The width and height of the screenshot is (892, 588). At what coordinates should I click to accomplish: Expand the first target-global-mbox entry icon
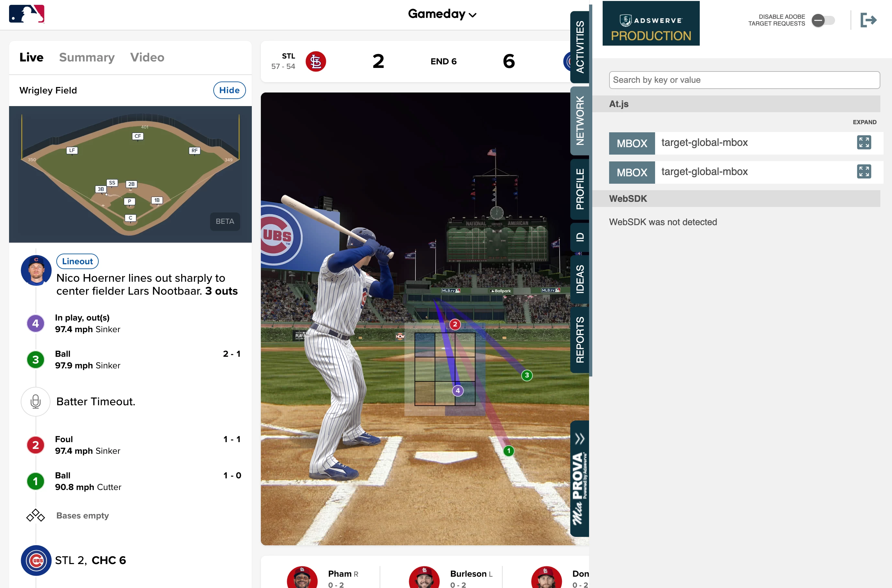(x=864, y=143)
